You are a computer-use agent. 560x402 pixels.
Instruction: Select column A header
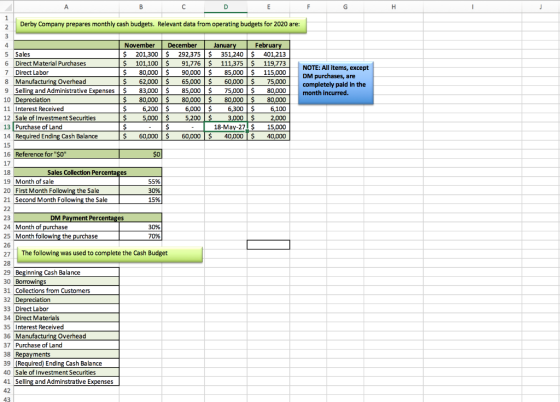click(66, 6)
